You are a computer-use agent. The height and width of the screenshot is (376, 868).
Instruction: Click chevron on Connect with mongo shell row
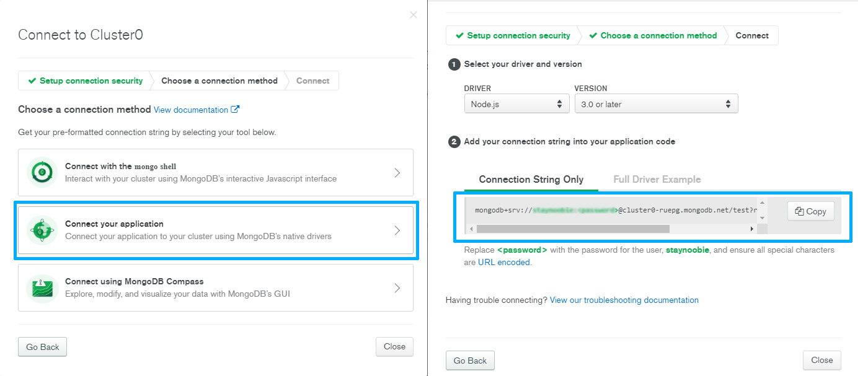pyautogui.click(x=397, y=173)
